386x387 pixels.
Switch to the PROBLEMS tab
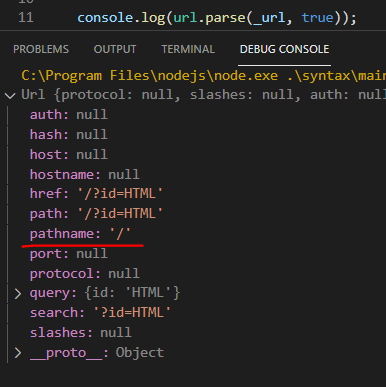pyautogui.click(x=41, y=49)
